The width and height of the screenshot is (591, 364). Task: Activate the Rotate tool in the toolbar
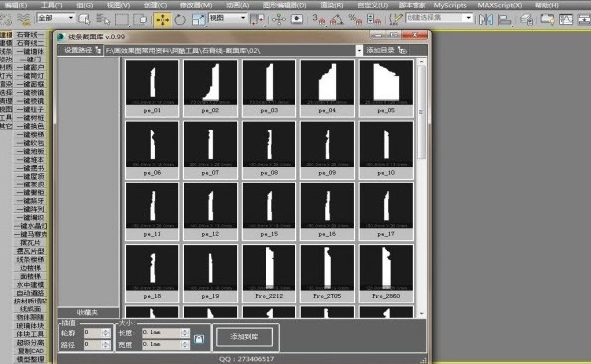pos(180,19)
